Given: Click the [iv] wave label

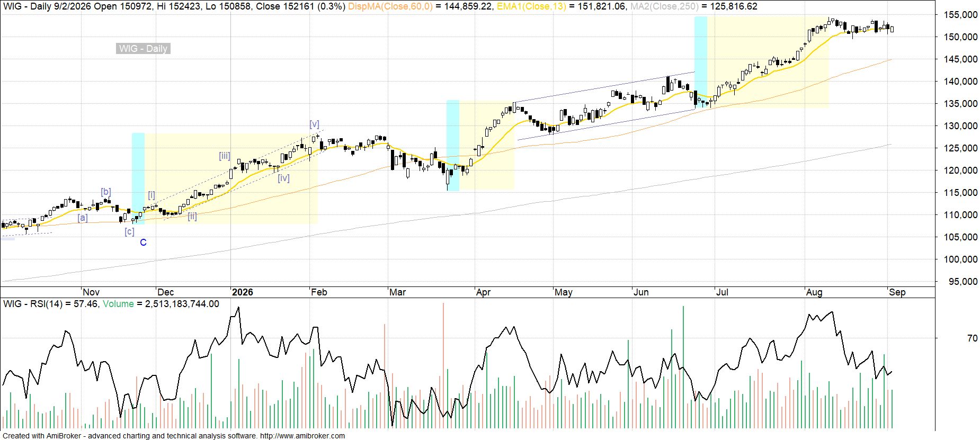Looking at the screenshot, I should pyautogui.click(x=284, y=178).
